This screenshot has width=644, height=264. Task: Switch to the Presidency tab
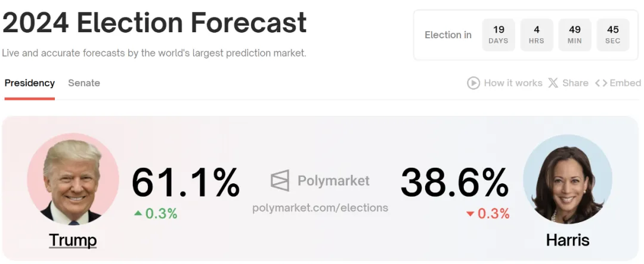tap(30, 83)
